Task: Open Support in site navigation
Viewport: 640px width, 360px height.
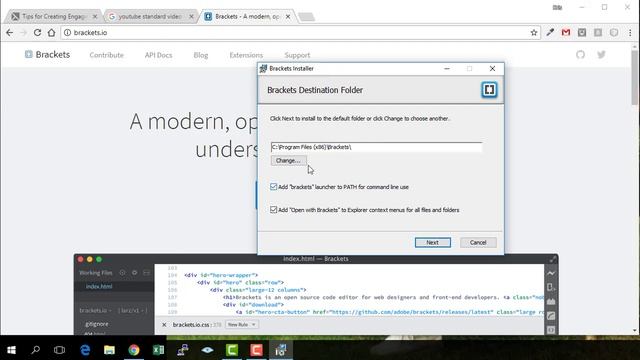Action: (297, 55)
